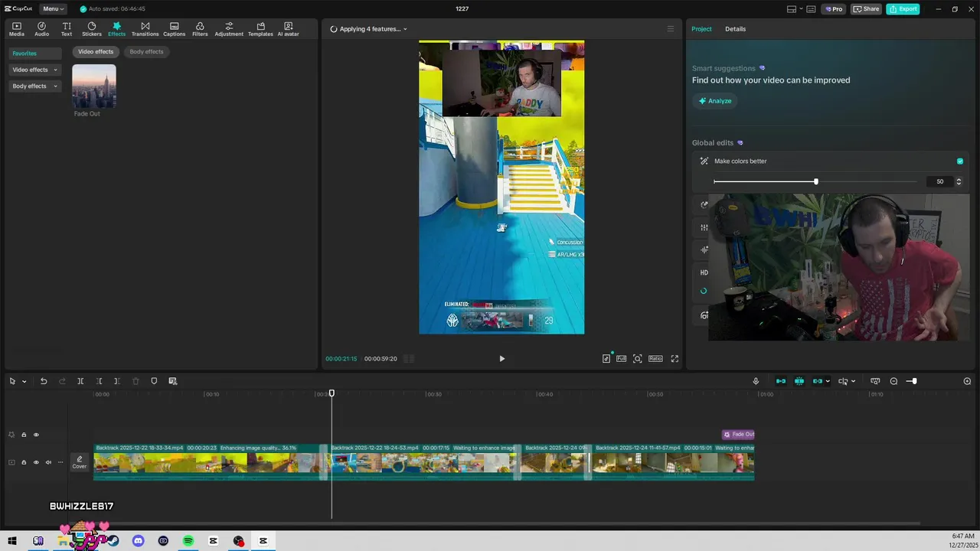The image size is (980, 551).
Task: Mute the main video track audio
Action: point(48,462)
